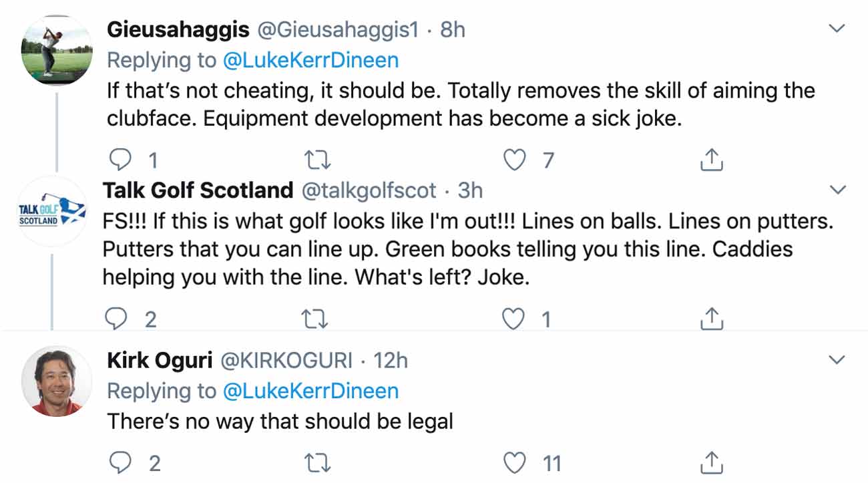Reply to Kirk Oguri's tweet

(x=120, y=462)
